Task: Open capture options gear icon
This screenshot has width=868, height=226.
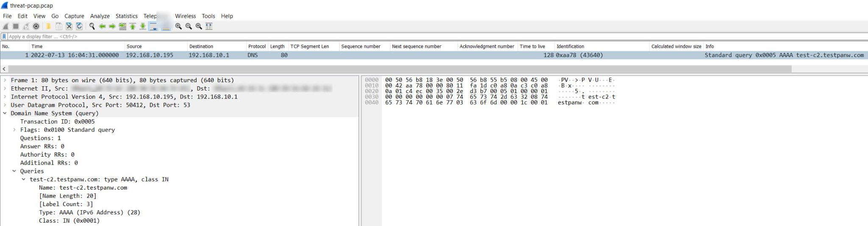Action: (36, 26)
